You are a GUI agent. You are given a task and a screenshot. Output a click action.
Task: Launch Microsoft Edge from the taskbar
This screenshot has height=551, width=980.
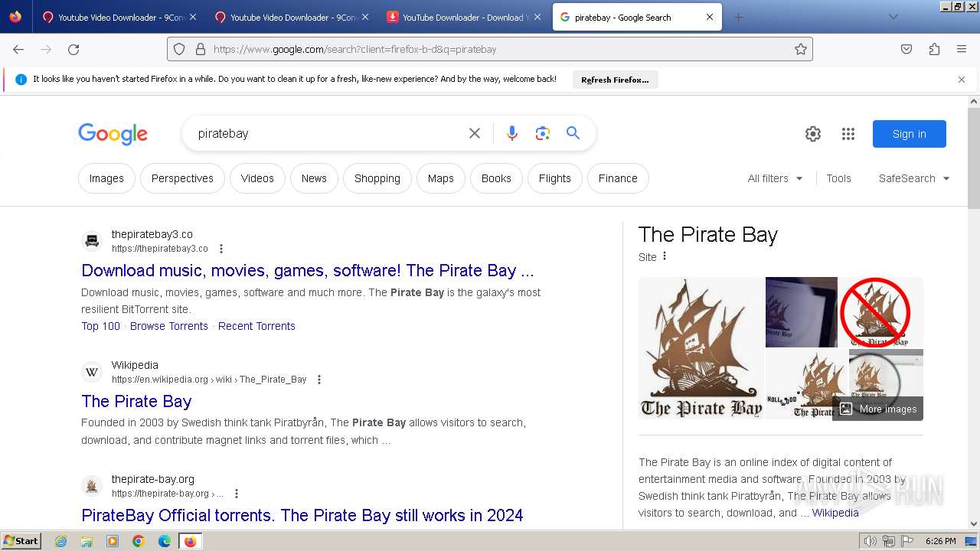[x=165, y=541]
